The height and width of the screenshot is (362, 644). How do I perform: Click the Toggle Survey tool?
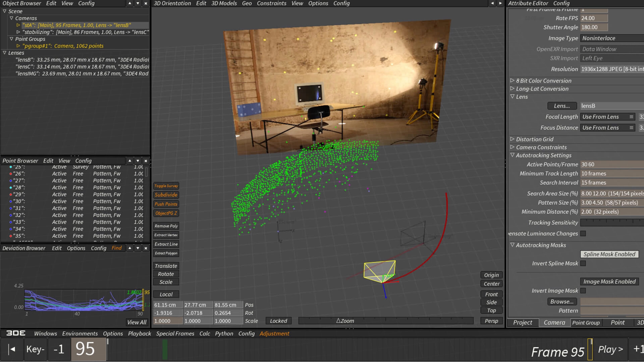pyautogui.click(x=166, y=186)
